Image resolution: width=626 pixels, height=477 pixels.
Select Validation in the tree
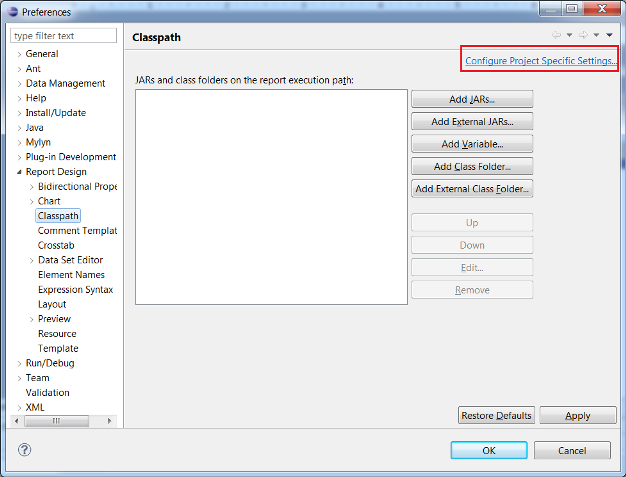pyautogui.click(x=48, y=393)
